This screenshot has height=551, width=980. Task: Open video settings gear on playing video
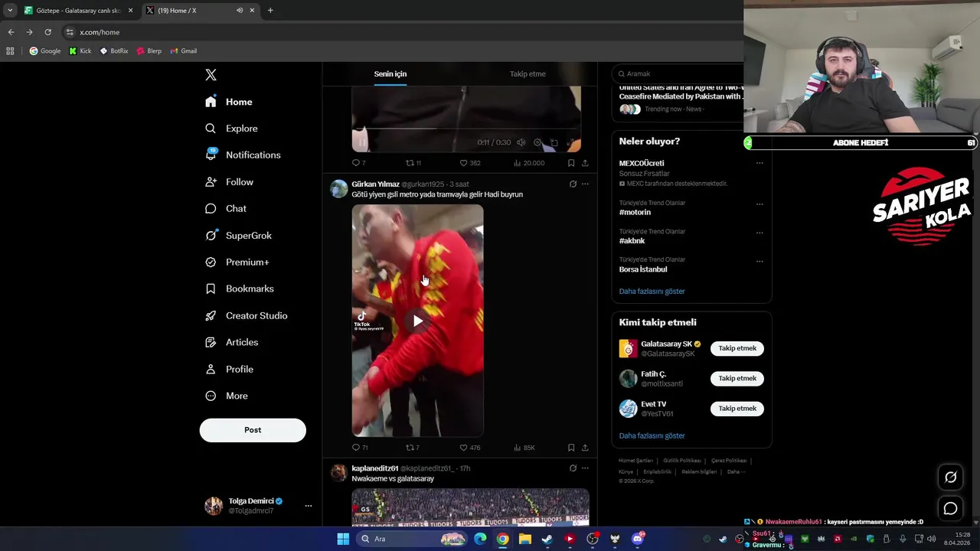(x=537, y=142)
